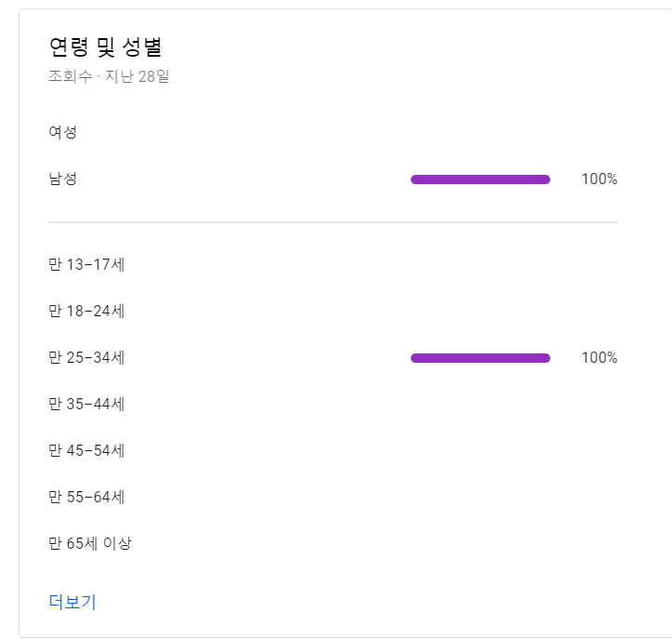Click the empty bar area beside 여성
Image resolution: width=672 pixels, height=639 pixels.
(x=481, y=132)
